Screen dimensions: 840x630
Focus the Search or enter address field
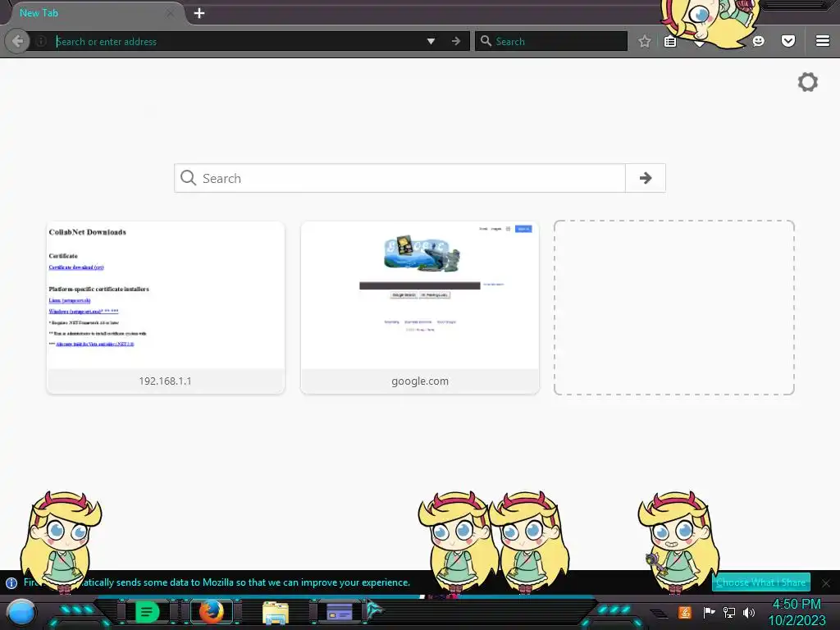pos(235,41)
